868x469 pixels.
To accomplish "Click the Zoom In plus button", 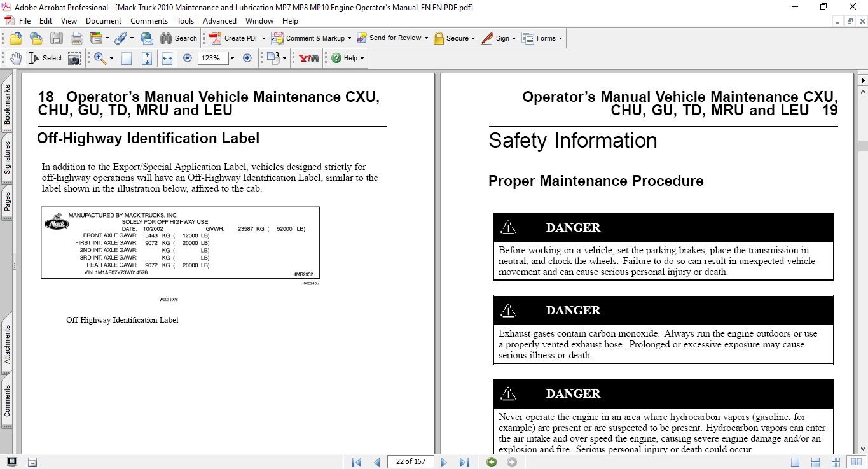I will 247,58.
